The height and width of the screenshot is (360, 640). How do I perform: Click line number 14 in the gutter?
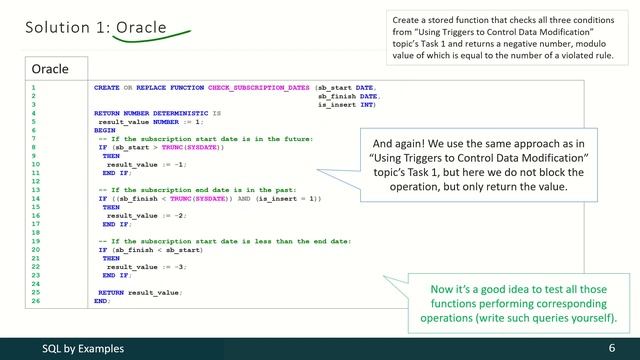[36, 199]
